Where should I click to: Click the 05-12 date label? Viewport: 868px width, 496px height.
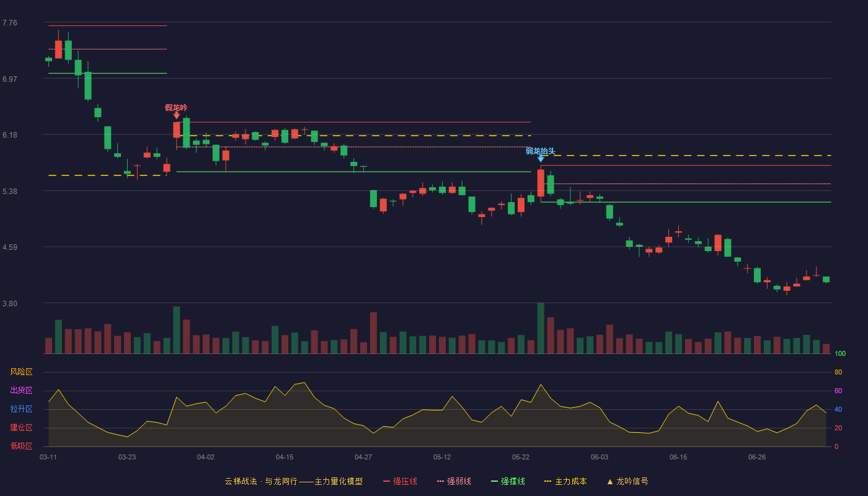click(x=442, y=457)
